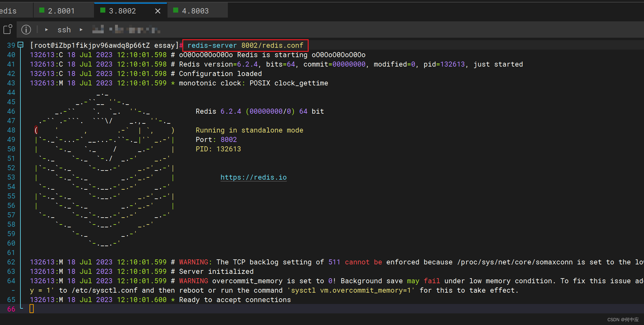
Task: Click the green status icon on 4.8003 tab
Action: (x=176, y=10)
